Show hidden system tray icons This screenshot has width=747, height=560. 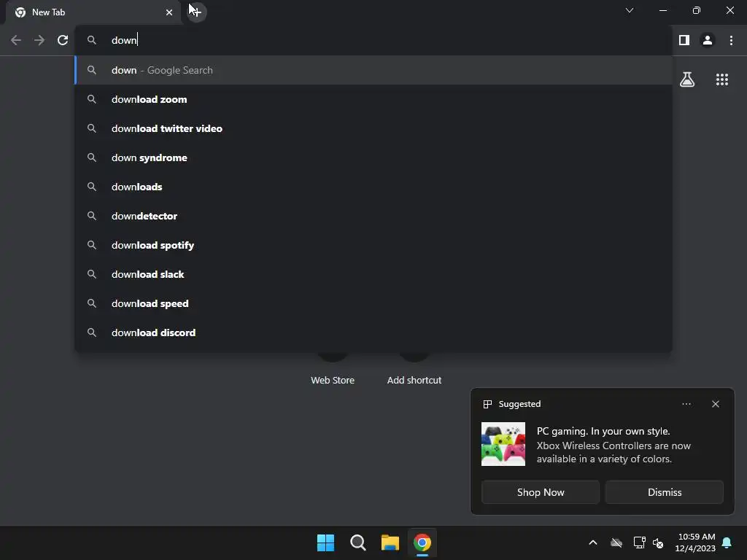(x=593, y=542)
